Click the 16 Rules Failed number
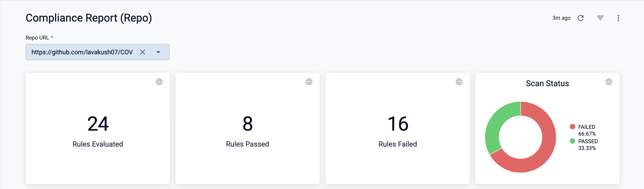The image size is (644, 189). tap(398, 124)
